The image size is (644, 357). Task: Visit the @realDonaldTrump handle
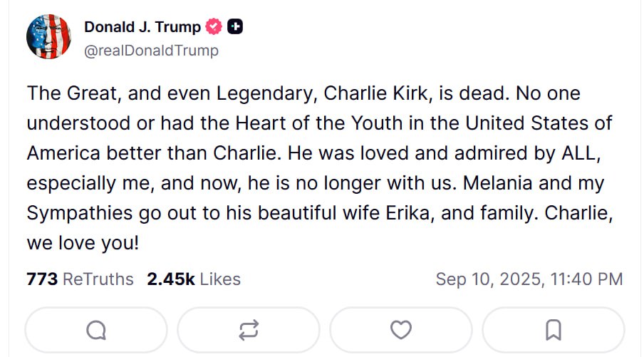tap(151, 51)
